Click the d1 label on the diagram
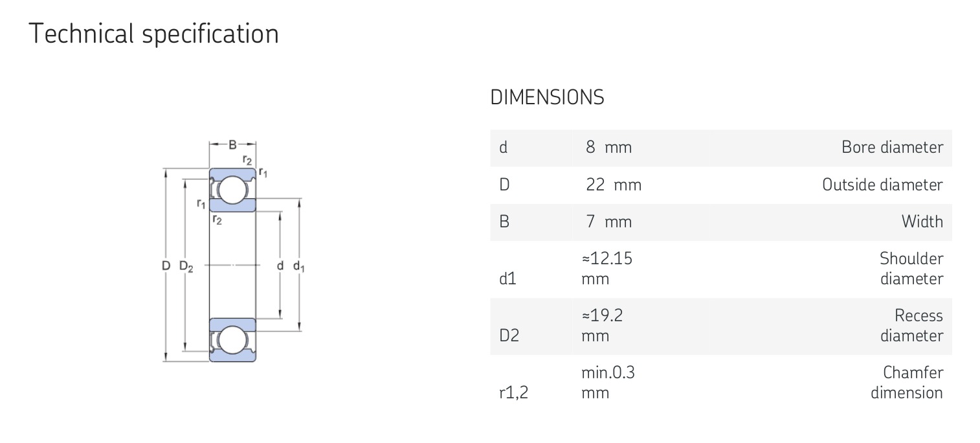Viewport: 980px width, 443px height. [x=299, y=266]
